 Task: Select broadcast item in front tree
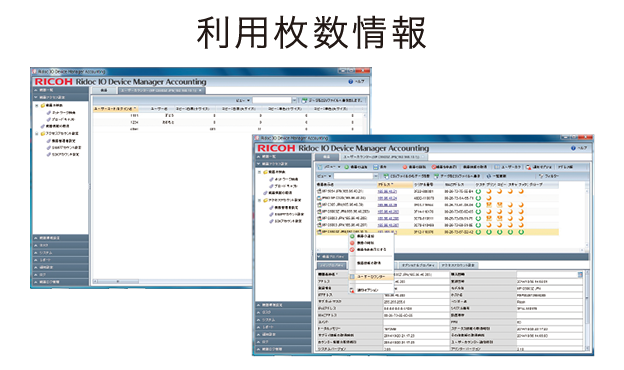[x=286, y=186]
